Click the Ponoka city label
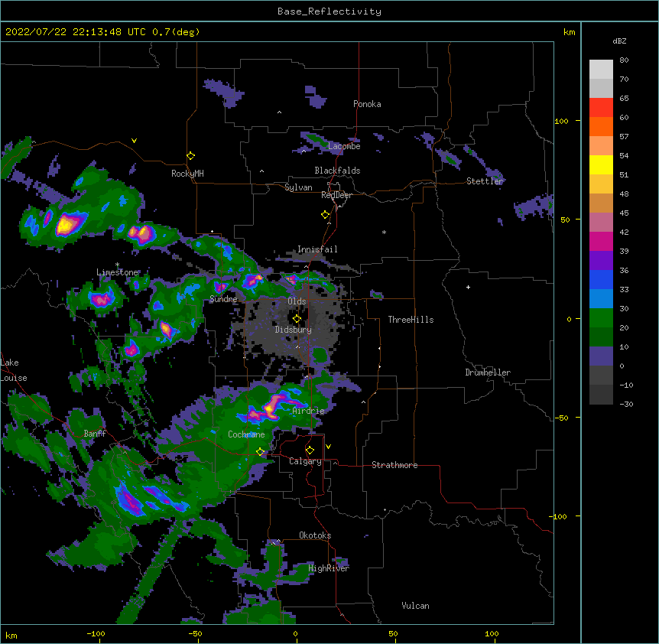Viewport: 659px width, 644px height. pos(367,104)
